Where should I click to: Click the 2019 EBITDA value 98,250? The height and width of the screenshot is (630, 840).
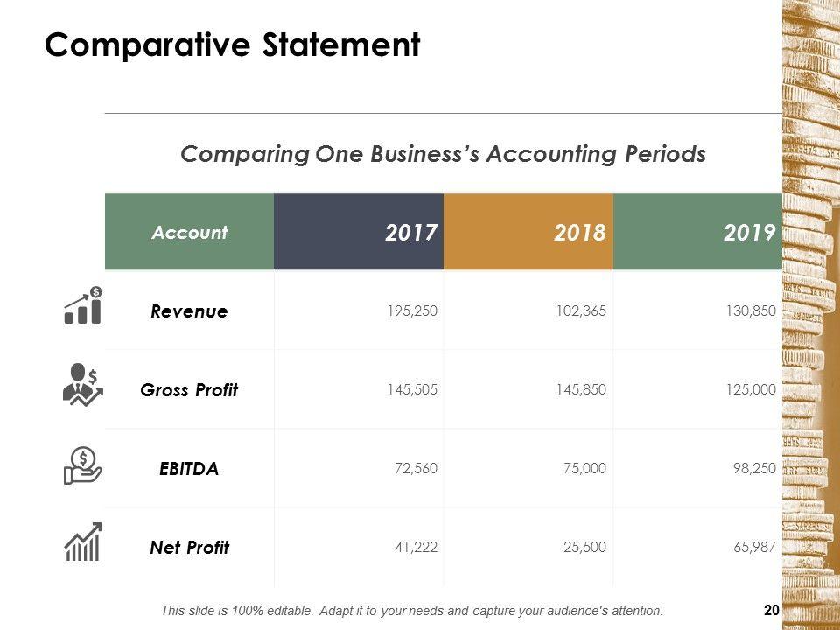[x=754, y=469]
